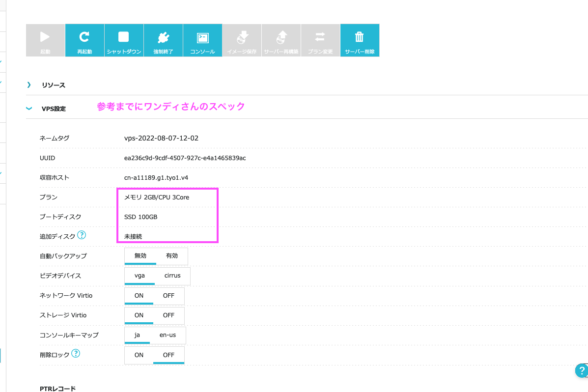Screen dimensions: 588x392
Task: Set コンソールキーマップ to en-us
Action: [168, 335]
